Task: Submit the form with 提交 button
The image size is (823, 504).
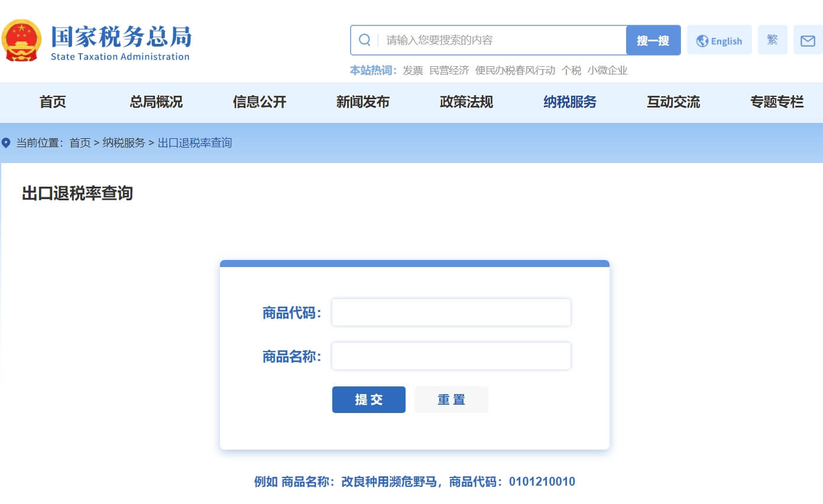Action: [368, 399]
